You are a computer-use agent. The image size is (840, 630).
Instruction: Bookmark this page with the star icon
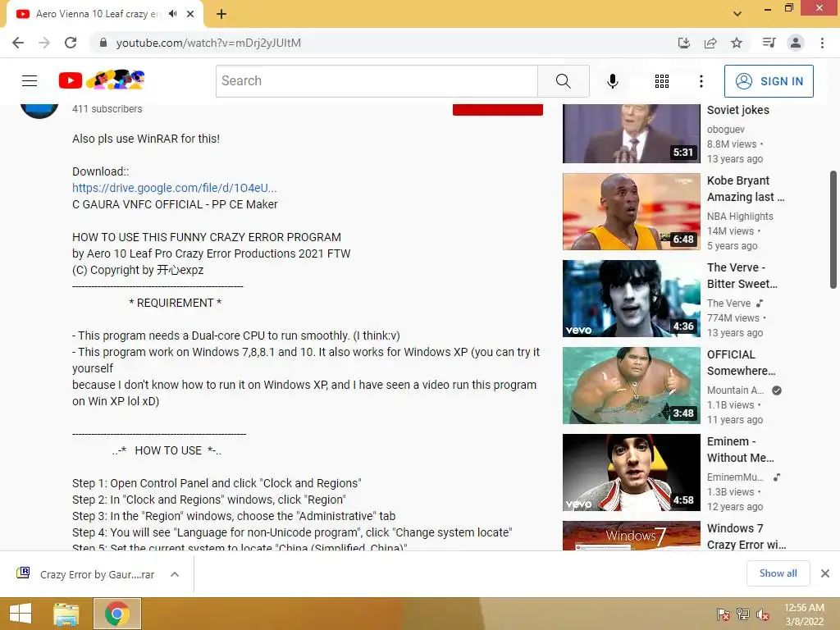click(737, 43)
